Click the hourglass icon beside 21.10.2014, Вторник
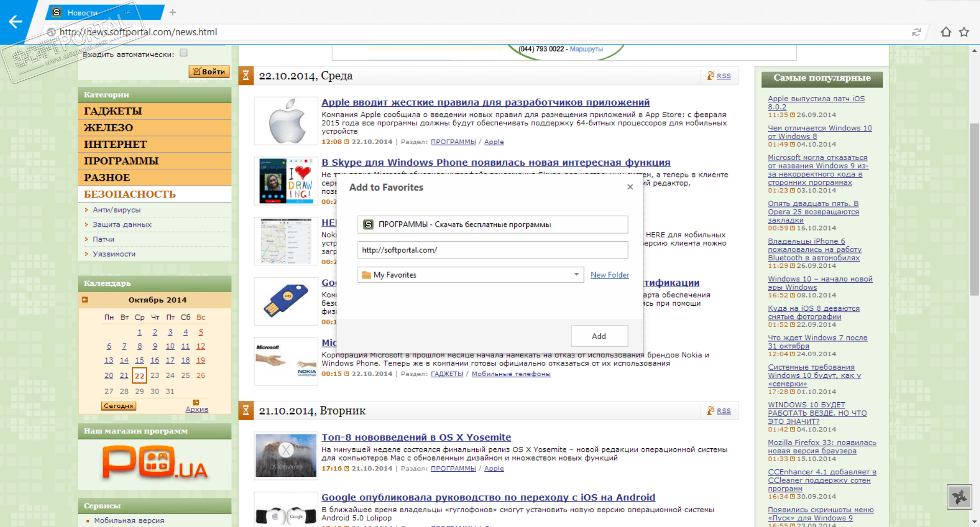 coord(246,410)
